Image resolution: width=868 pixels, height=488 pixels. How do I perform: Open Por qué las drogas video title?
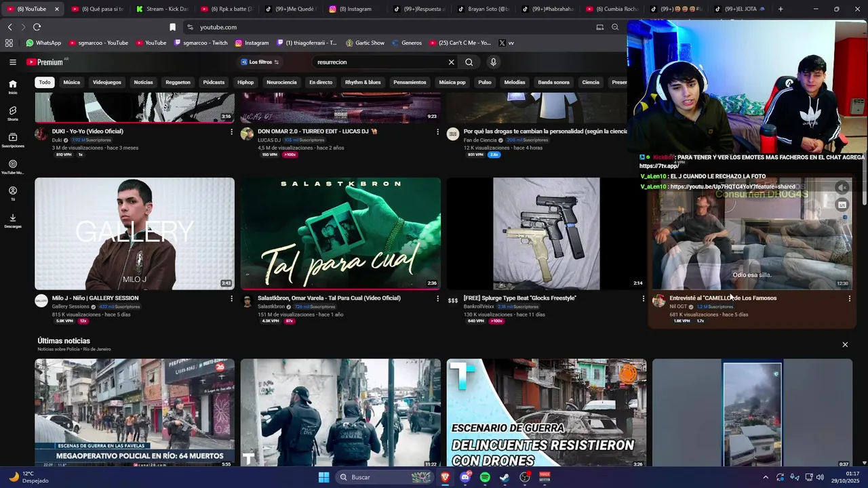545,131
